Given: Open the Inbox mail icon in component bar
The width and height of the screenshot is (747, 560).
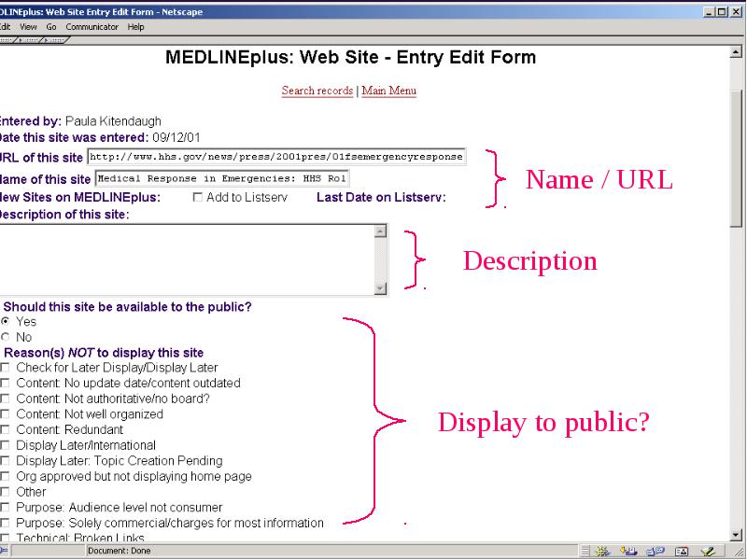Looking at the screenshot, I should click(x=629, y=551).
